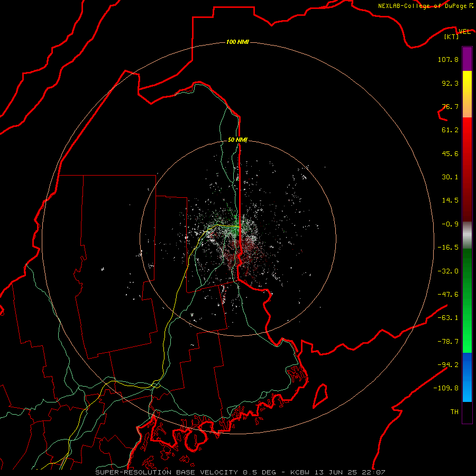Click the 100 NMI range ring label
Screen dimensions: 476x476
point(237,42)
